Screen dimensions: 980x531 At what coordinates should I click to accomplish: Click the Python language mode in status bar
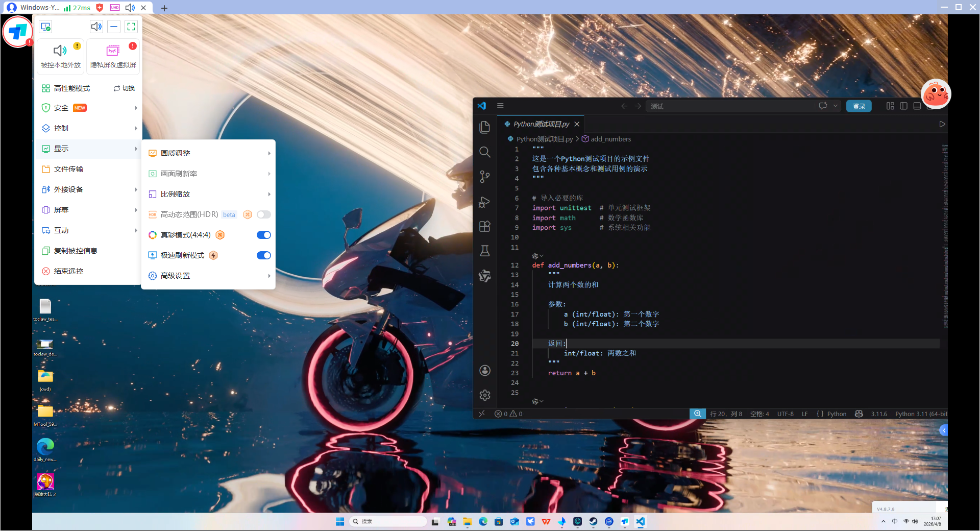pos(836,414)
